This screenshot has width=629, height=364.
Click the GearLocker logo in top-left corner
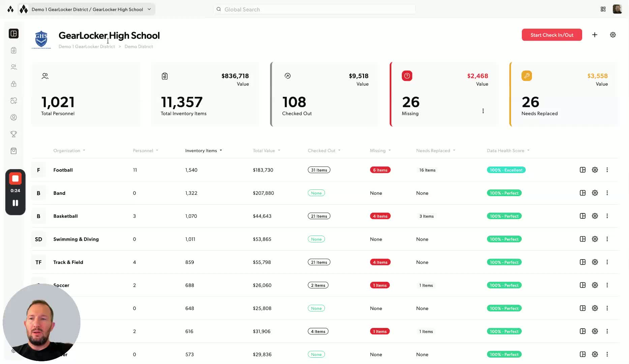(10, 9)
